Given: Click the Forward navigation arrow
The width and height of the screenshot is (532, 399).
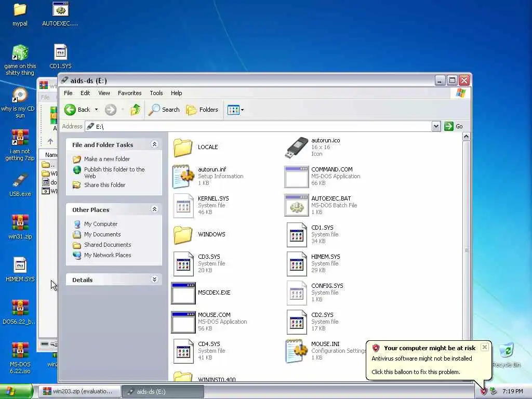Looking at the screenshot, I should tap(111, 110).
